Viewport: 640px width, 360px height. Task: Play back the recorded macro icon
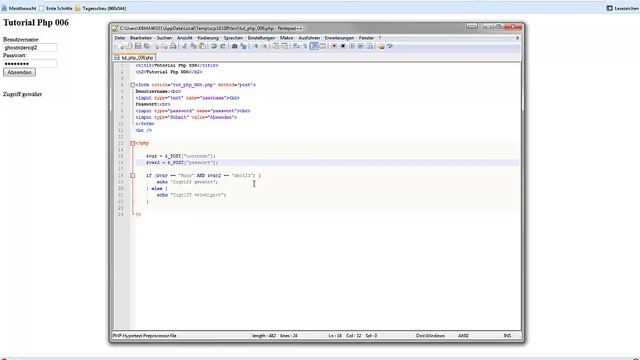[352, 46]
